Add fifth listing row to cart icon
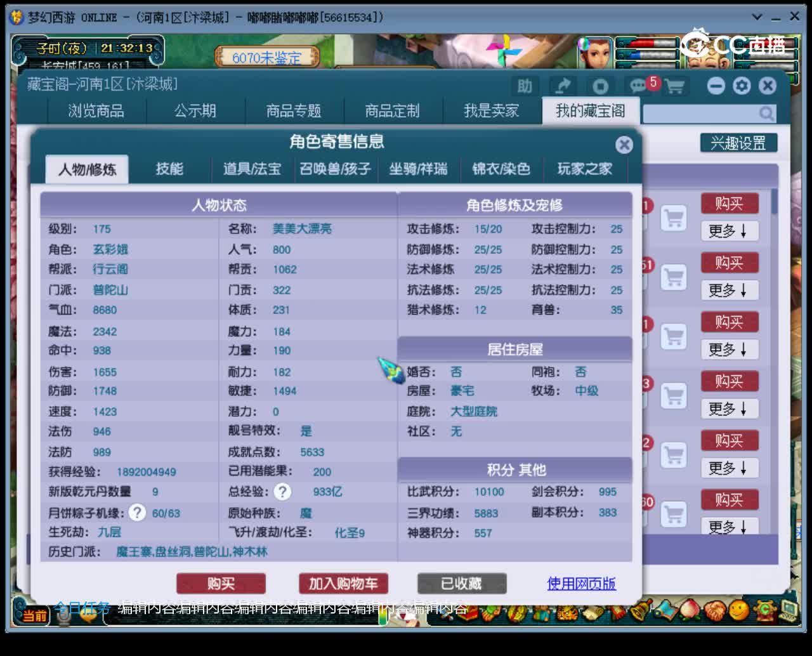Viewport: 812px width, 656px height. (x=674, y=455)
